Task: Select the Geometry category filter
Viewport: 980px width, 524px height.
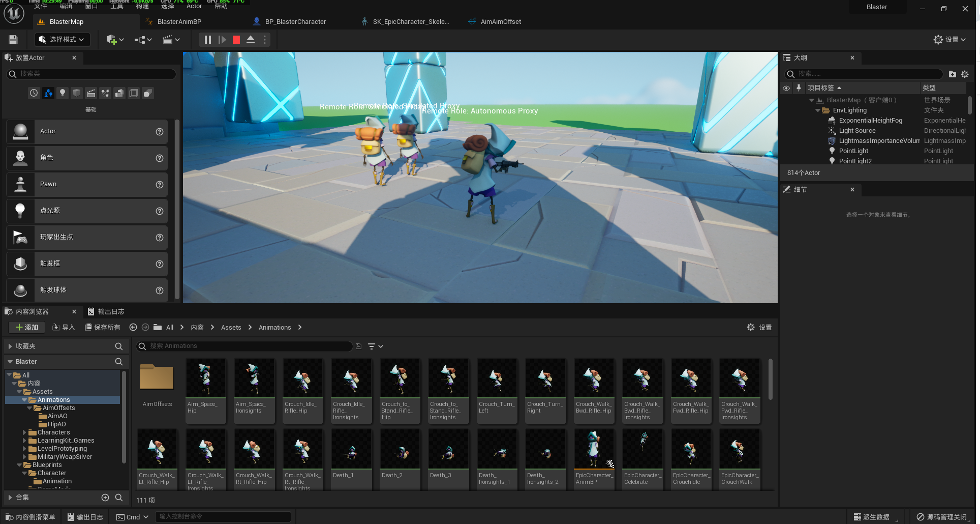Action: pyautogui.click(x=119, y=93)
